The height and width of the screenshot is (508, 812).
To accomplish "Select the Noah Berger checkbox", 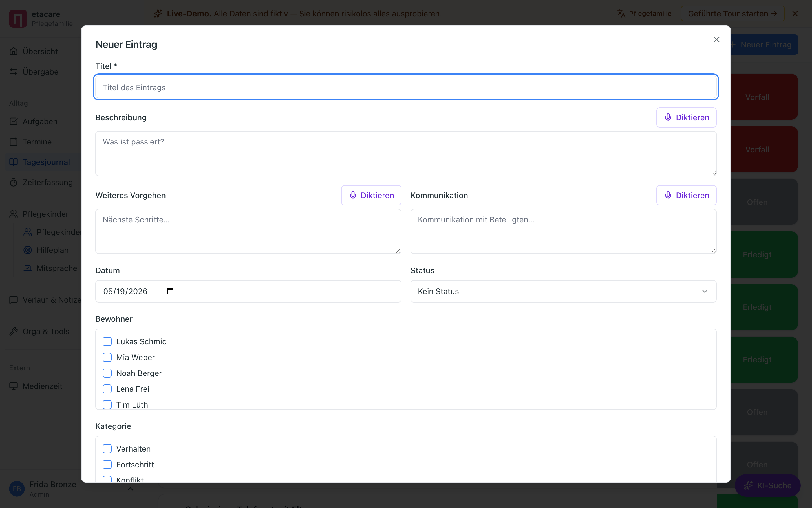I will [107, 373].
